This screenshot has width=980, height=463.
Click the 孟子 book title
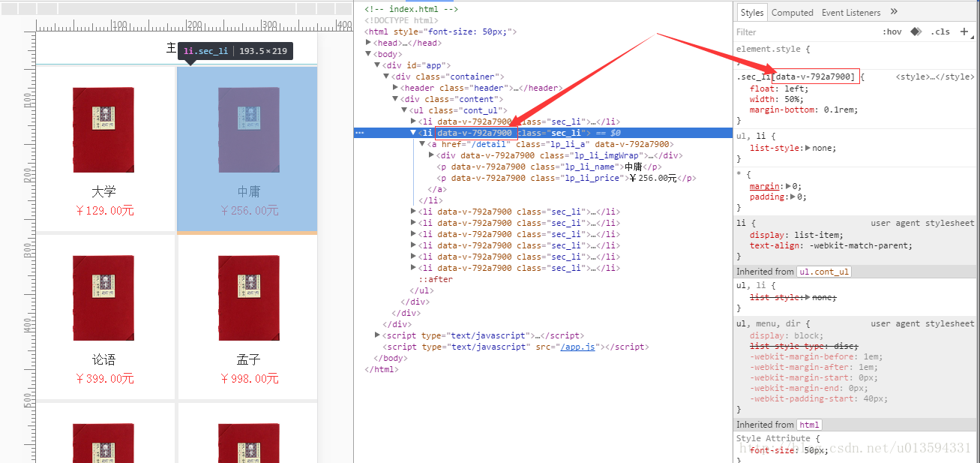coord(249,360)
